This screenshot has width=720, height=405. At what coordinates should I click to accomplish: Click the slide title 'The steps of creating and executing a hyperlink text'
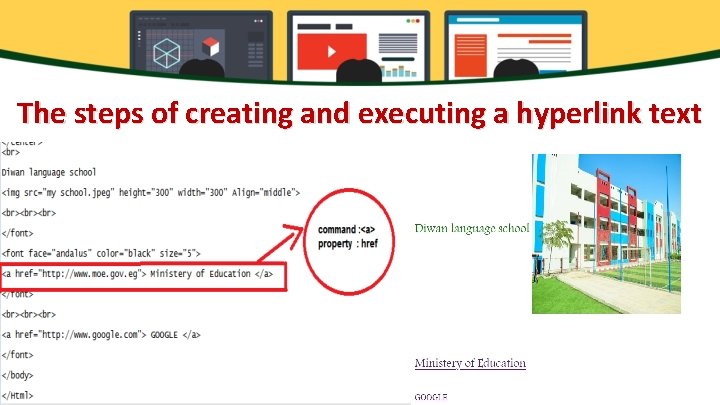[x=359, y=113]
